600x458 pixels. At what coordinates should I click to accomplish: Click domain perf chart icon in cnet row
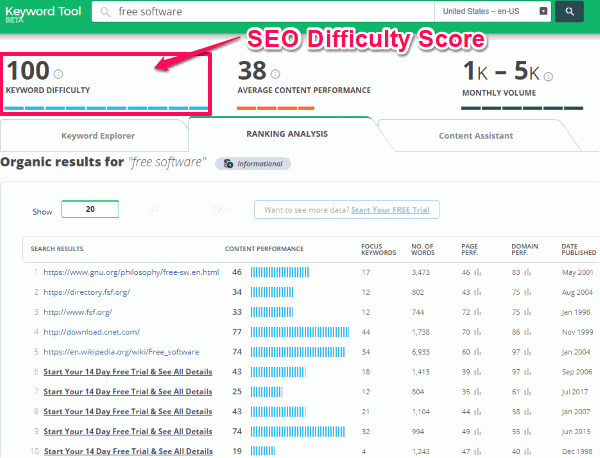(x=528, y=332)
